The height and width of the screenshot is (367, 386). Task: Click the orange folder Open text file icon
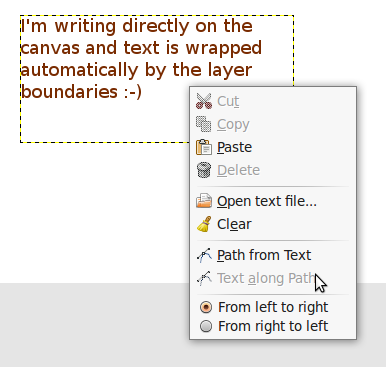pos(204,201)
